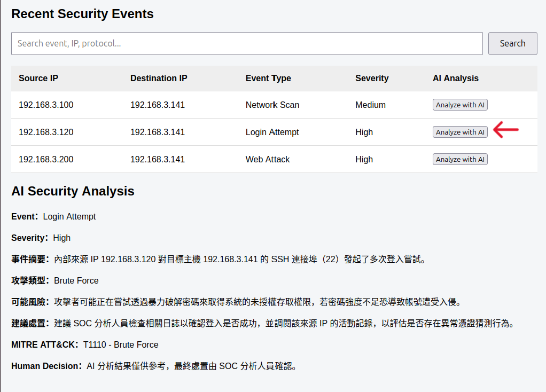Focus the event search input field
Image resolution: width=546 pixels, height=392 pixels.
247,43
